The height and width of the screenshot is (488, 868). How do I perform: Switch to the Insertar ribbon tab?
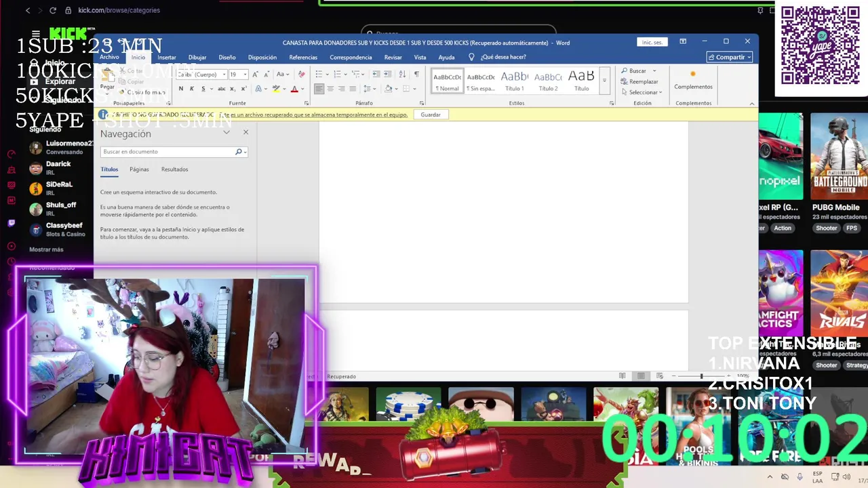point(167,58)
